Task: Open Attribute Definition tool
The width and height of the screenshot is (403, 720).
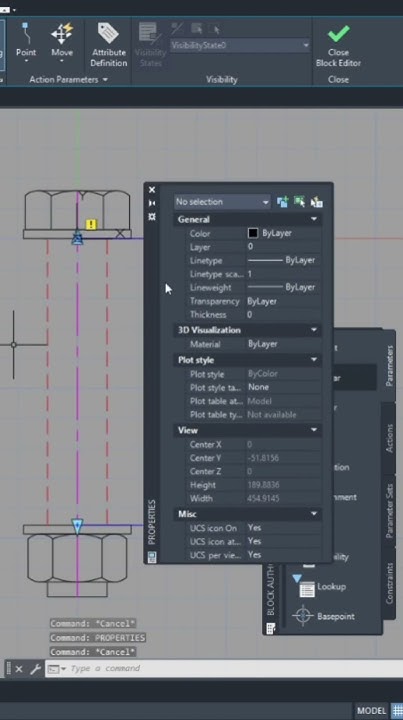Action: tap(108, 45)
